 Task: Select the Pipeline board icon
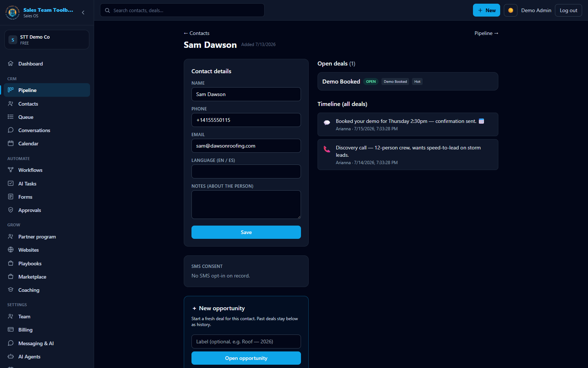coord(11,90)
